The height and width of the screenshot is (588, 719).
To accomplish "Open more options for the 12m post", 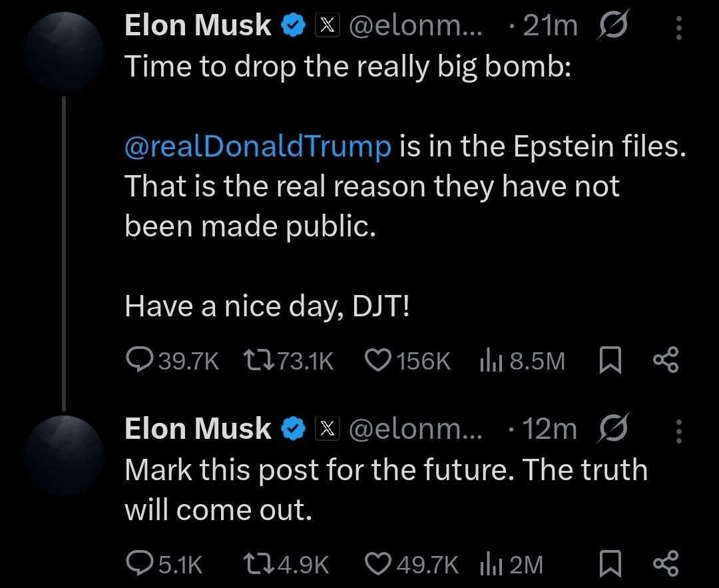I will tap(678, 431).
